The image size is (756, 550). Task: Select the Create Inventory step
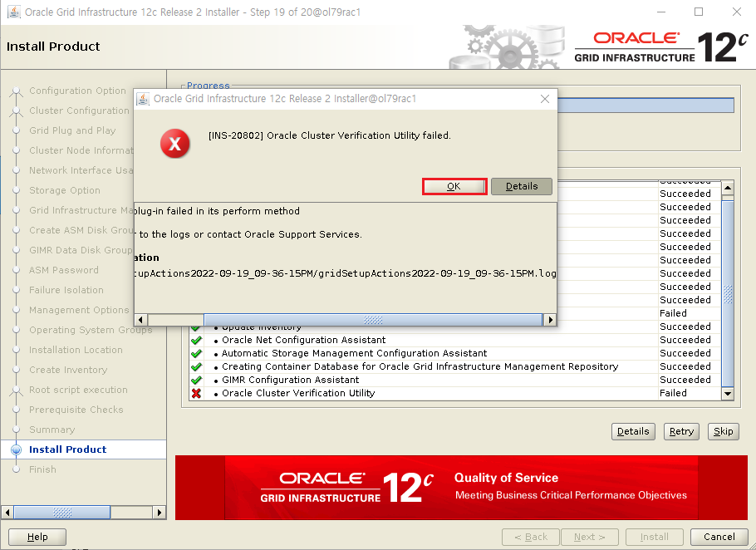(68, 370)
